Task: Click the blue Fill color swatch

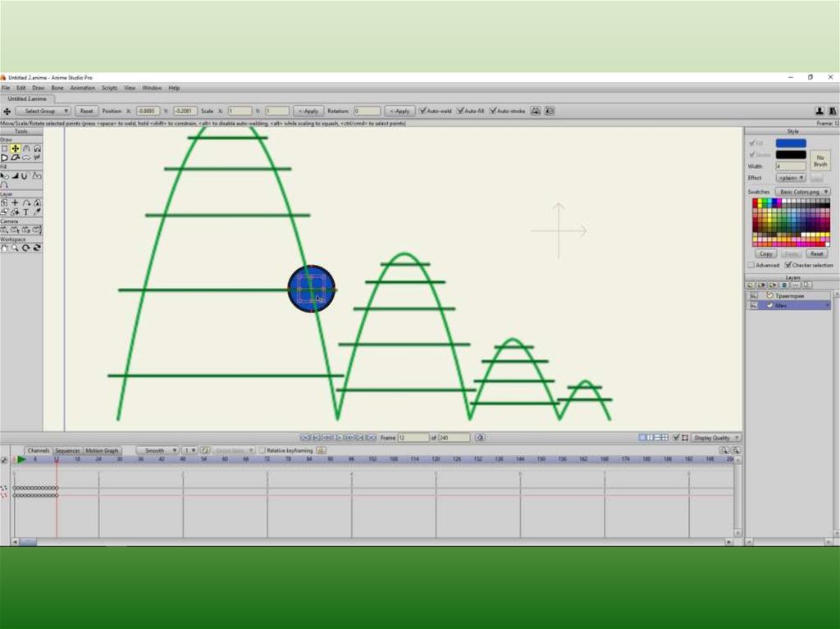Action: tap(791, 144)
